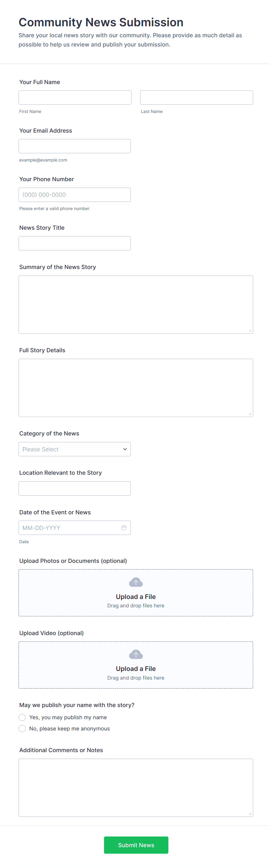This screenshot has height=868, width=269.
Task: Click the News Story Title field
Action: click(74, 243)
